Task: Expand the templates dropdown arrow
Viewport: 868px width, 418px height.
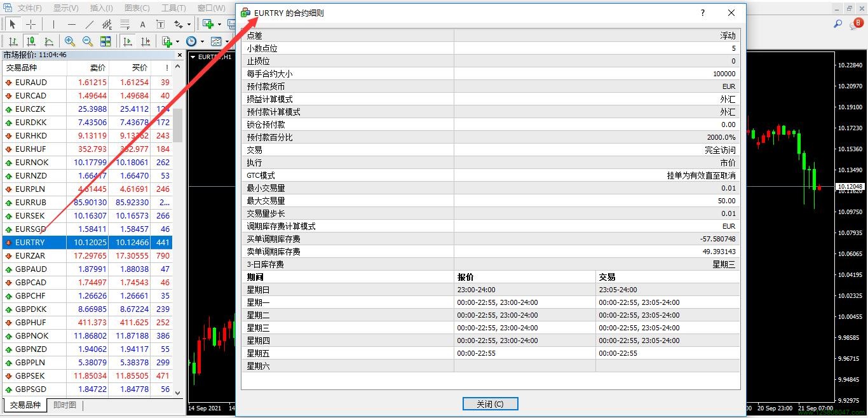Action: click(227, 42)
